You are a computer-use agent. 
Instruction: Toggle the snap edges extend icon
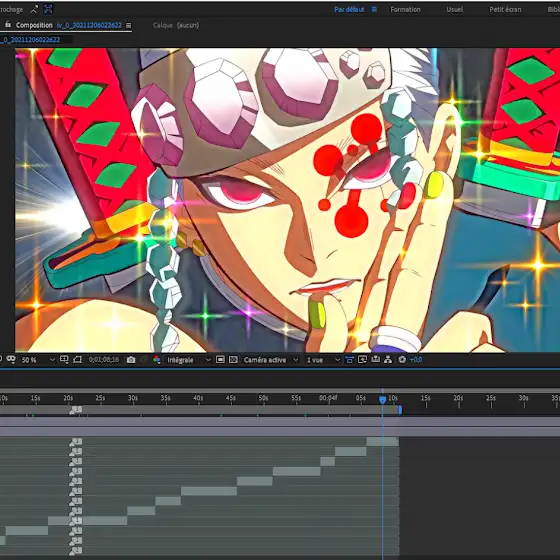[x=34, y=10]
